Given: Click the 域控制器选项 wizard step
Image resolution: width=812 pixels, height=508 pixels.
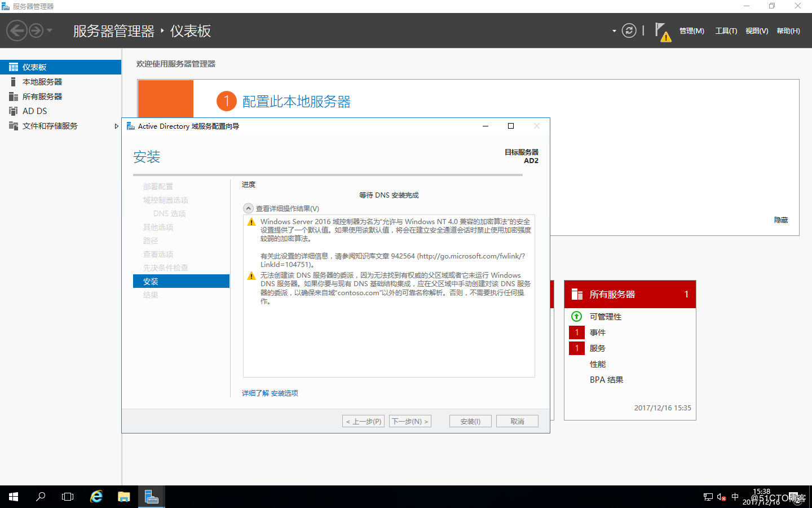Looking at the screenshot, I should coord(166,200).
